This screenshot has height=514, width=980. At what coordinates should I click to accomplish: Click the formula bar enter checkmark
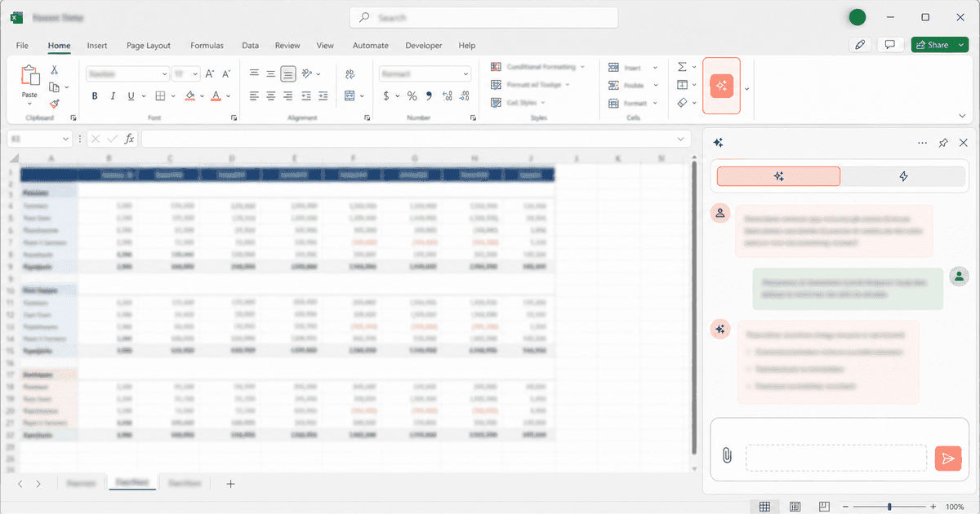113,139
